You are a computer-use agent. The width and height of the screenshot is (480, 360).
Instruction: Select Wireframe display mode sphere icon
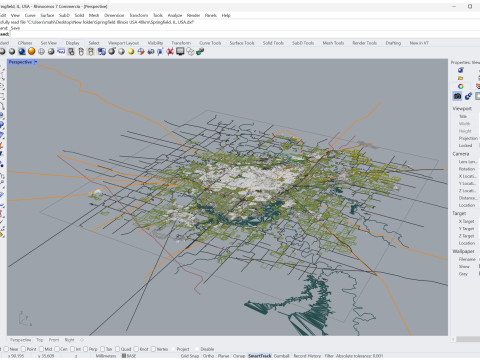point(2,51)
